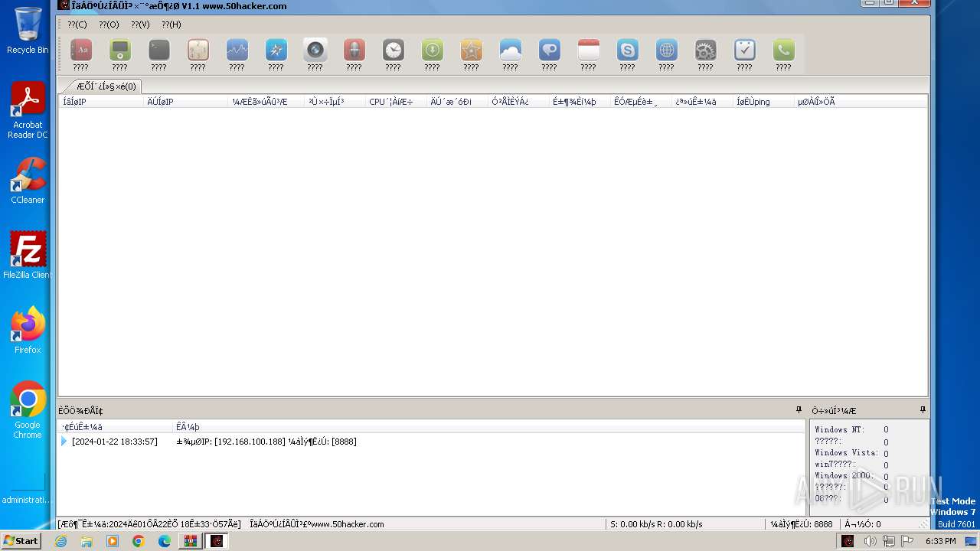Click the red microphone toolbar icon
Image resolution: width=980 pixels, height=551 pixels.
354,51
